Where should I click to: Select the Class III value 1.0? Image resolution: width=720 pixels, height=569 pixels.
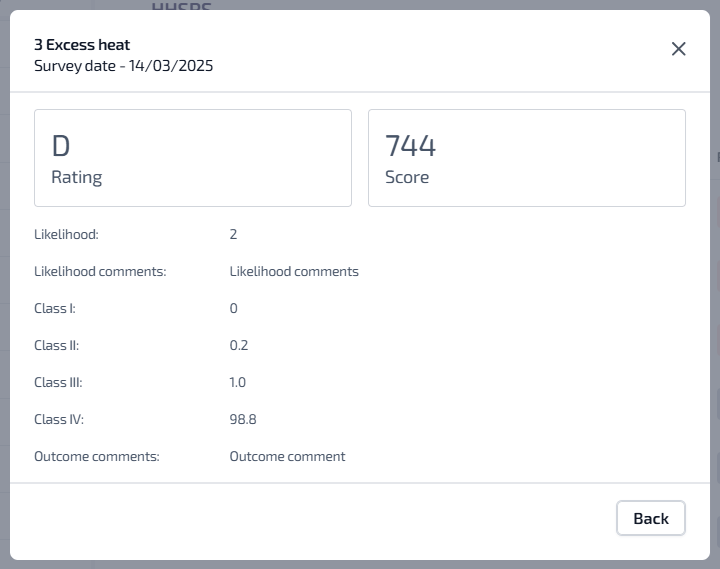pyautogui.click(x=238, y=382)
